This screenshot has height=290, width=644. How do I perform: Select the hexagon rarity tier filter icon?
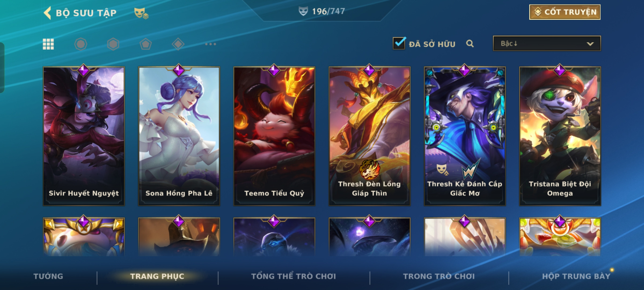pyautogui.click(x=113, y=44)
